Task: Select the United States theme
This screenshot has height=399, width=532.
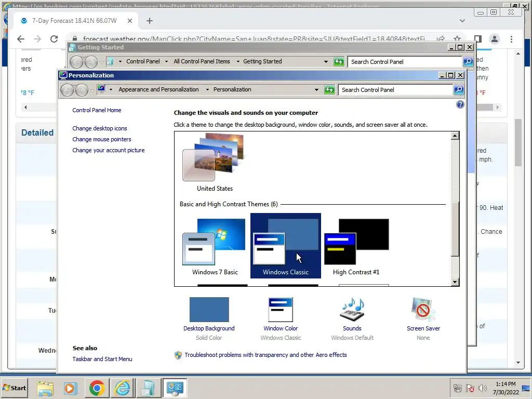Action: click(x=215, y=162)
